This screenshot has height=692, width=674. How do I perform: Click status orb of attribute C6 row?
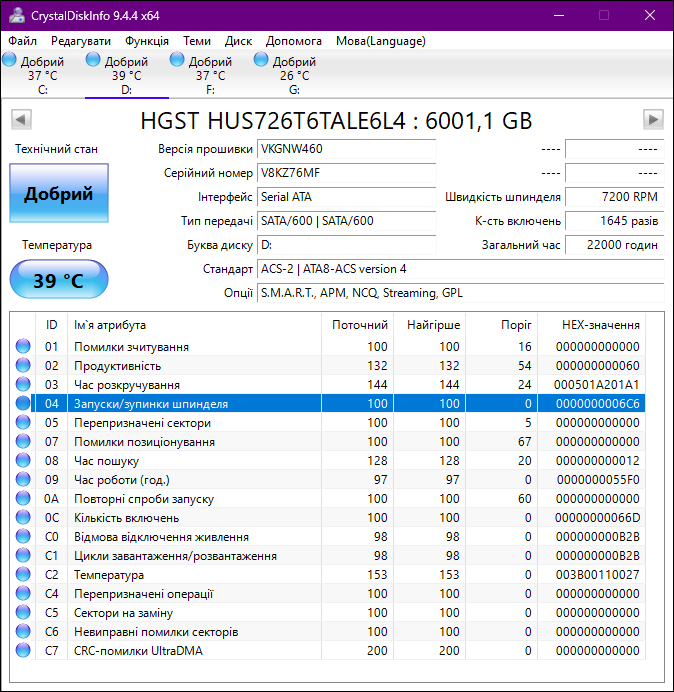pos(23,631)
